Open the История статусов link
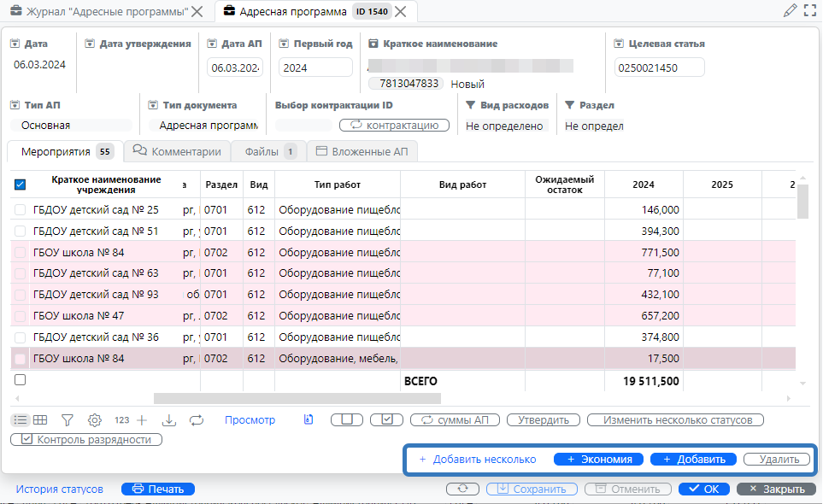The width and height of the screenshot is (823, 504). 59,489
